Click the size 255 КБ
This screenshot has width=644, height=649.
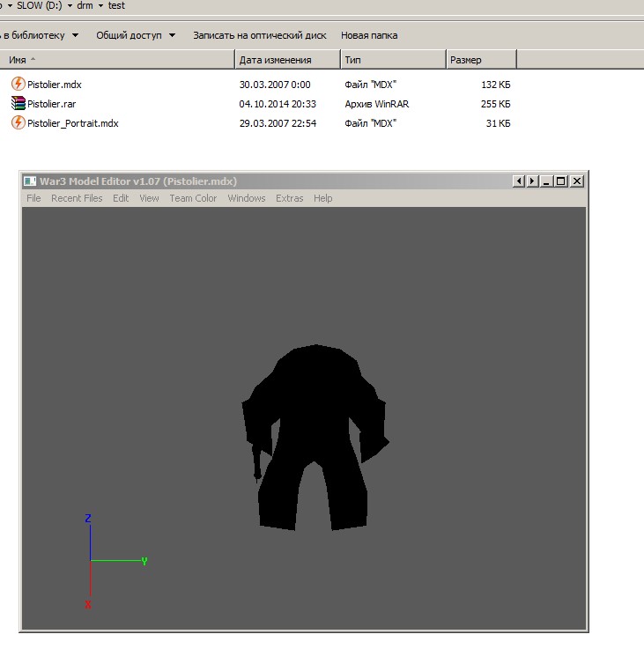pos(496,104)
